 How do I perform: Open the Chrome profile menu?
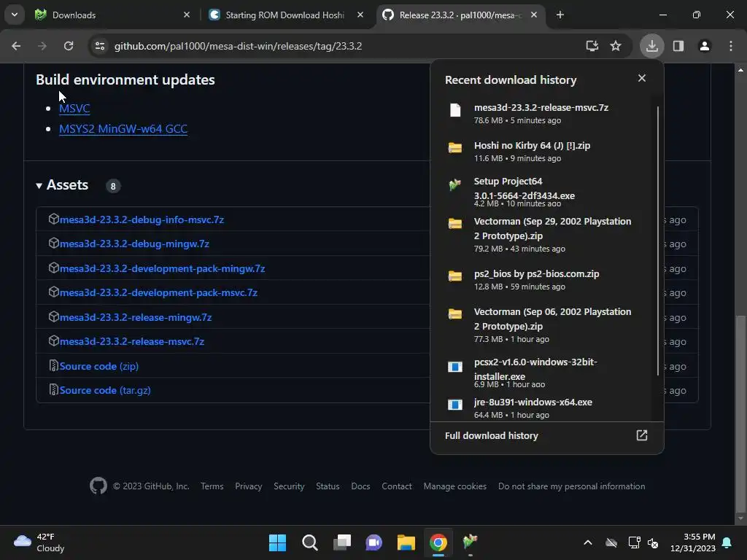(x=704, y=46)
